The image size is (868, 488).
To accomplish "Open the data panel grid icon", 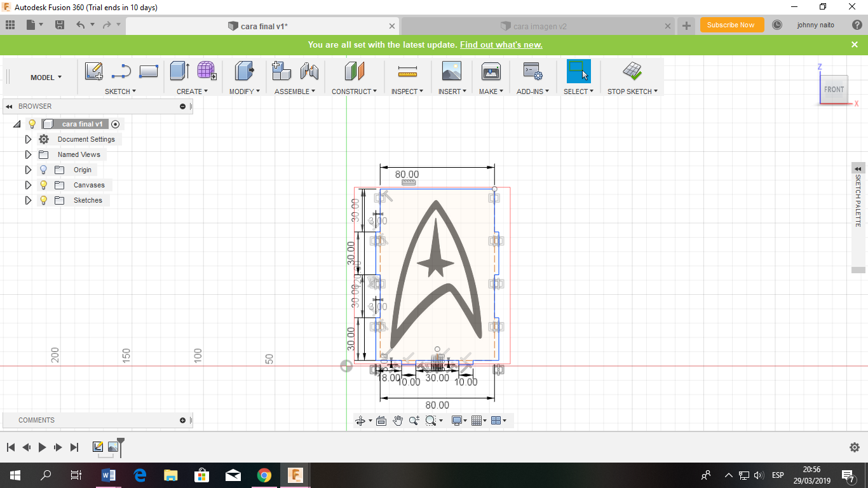I will 10,25.
